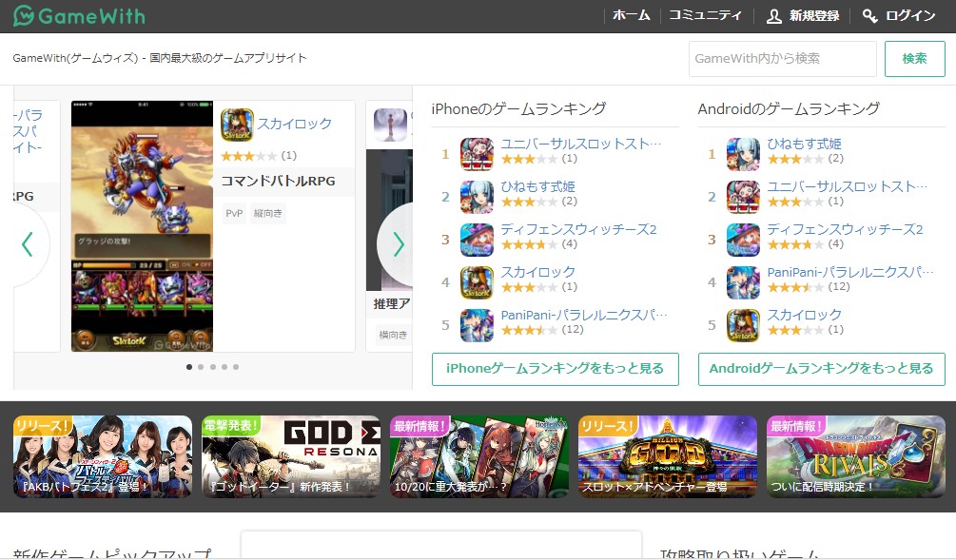Screen dimensions: 956x560
Task: Click the コマンドバトルRPG genre label
Action: pyautogui.click(x=278, y=181)
